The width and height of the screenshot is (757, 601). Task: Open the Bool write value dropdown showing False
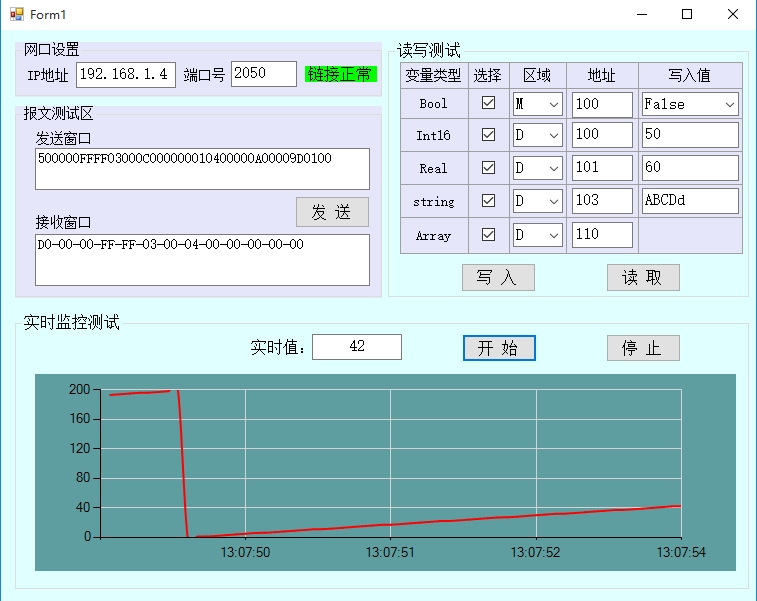click(690, 104)
